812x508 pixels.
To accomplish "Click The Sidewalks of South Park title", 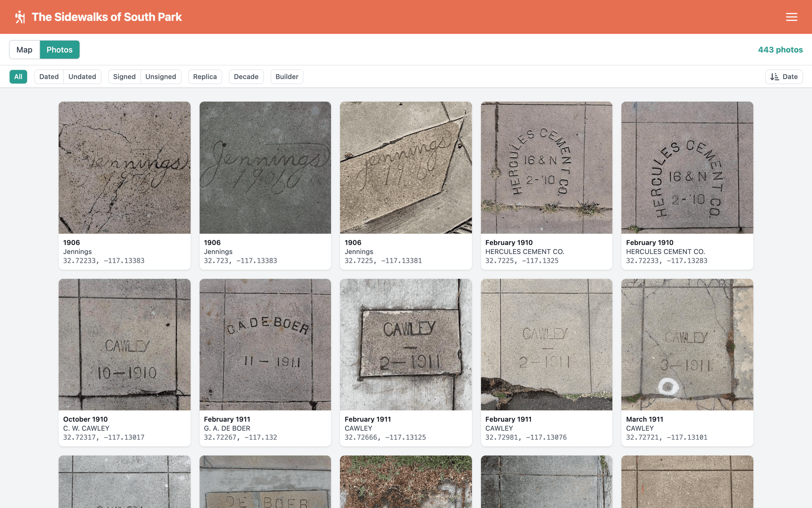I will coord(107,17).
